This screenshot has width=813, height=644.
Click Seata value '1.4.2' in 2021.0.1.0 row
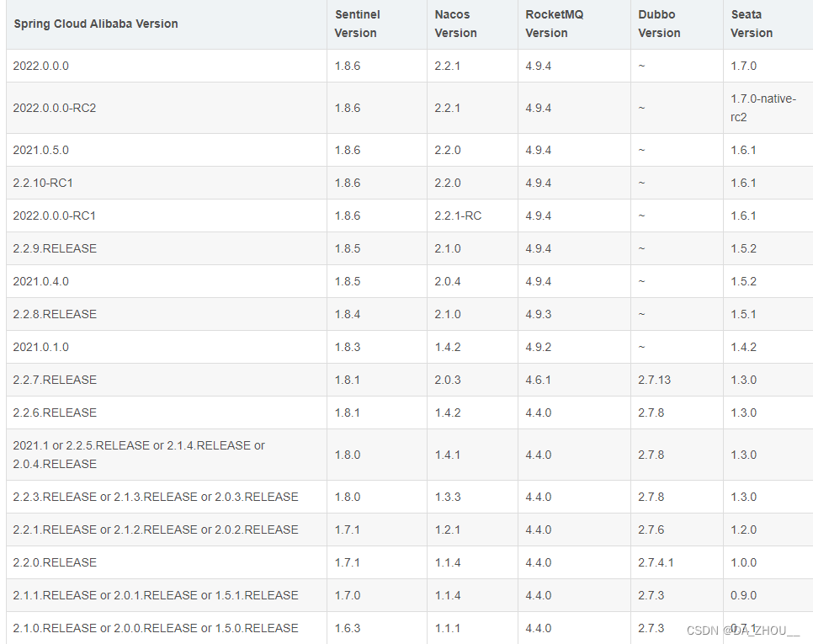743,347
